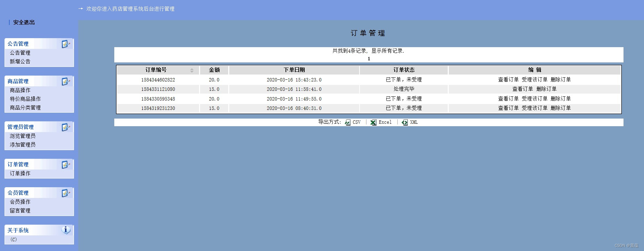Collapse the 商品管理 section header

click(39, 81)
